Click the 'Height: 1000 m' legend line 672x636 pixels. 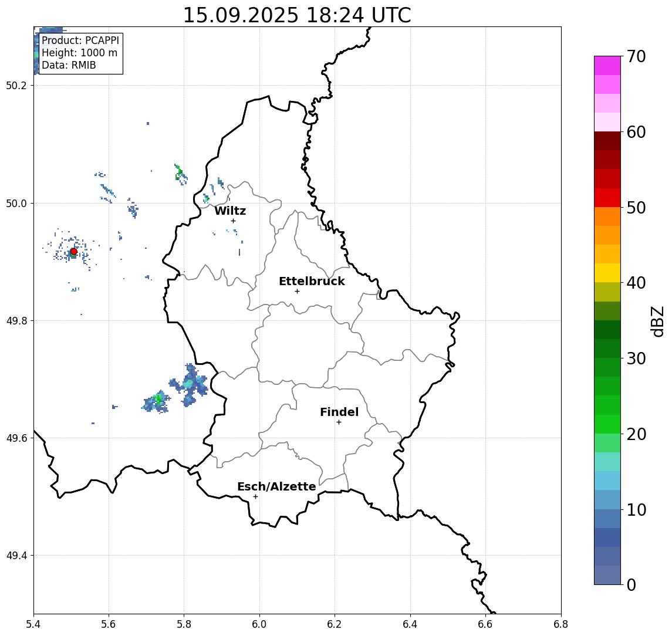tap(79, 53)
